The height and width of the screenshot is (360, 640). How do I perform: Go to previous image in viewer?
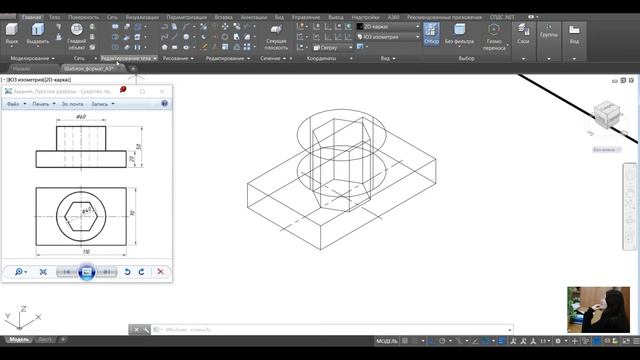67,272
